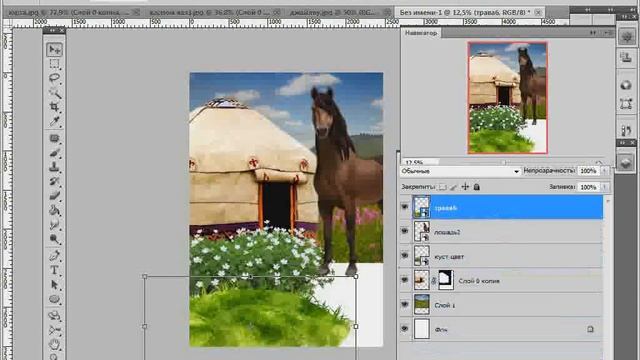Select the Rectangular Marquee tool
This screenshot has width=640, height=360.
(x=54, y=64)
